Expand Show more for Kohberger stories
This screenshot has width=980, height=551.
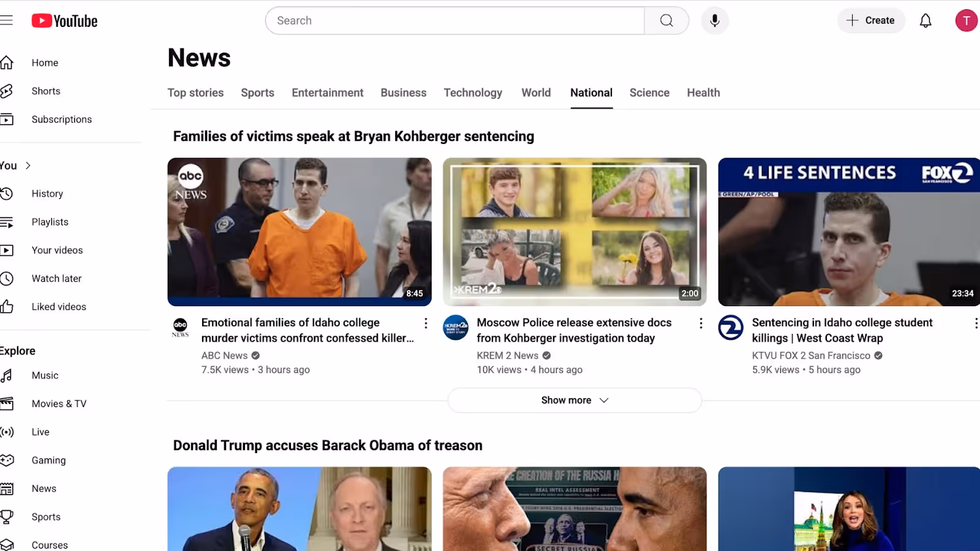575,400
